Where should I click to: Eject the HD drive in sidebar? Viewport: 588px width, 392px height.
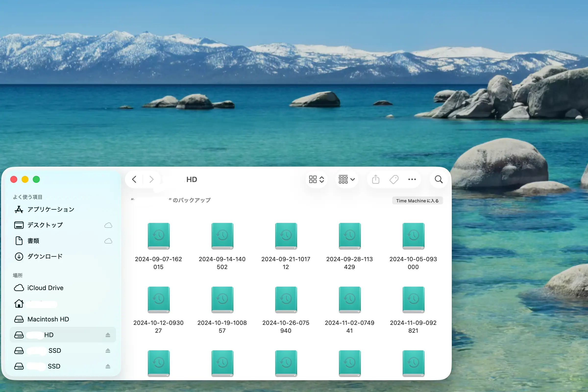pyautogui.click(x=108, y=335)
